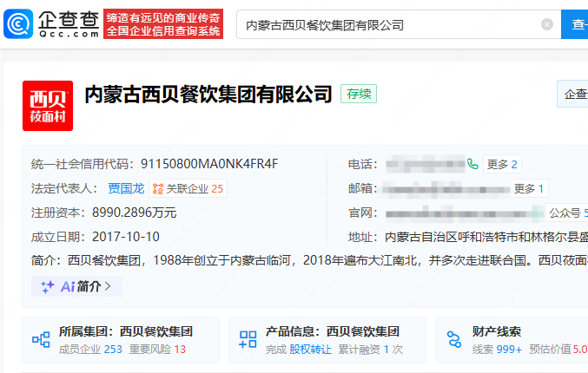Open the 所属集团 西贝餐饮集团 card

121,340
